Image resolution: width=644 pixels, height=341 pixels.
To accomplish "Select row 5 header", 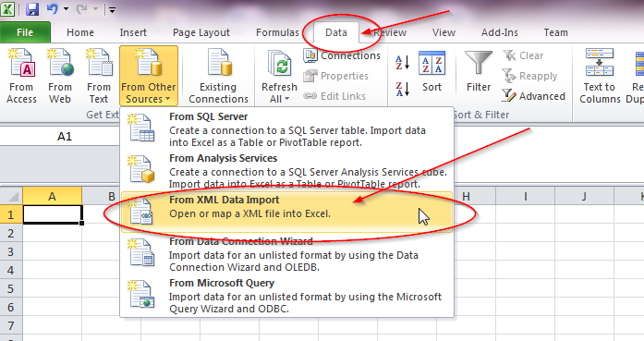I will [x=11, y=288].
